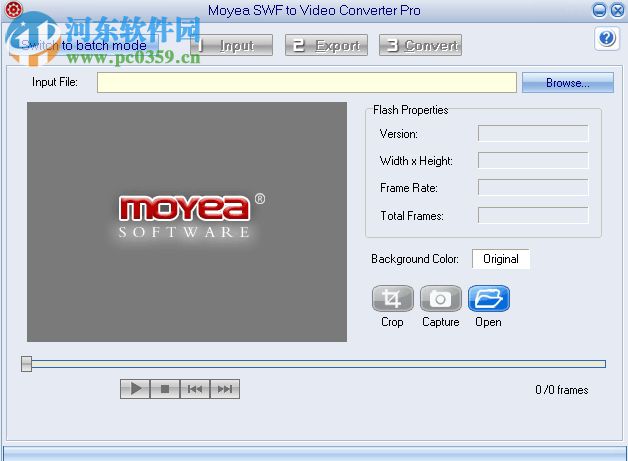Open the help question mark icon

pyautogui.click(x=607, y=38)
